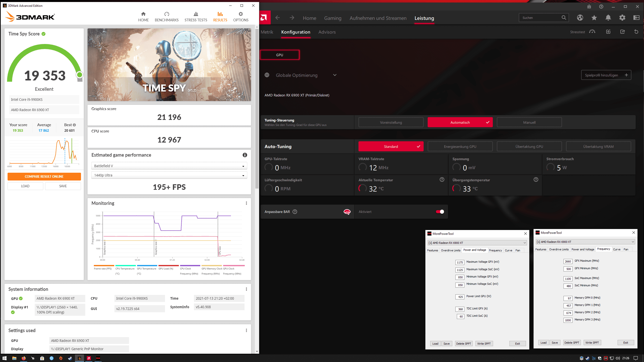Switch to Advisors sub-tab
The height and width of the screenshot is (362, 644).
pyautogui.click(x=327, y=32)
